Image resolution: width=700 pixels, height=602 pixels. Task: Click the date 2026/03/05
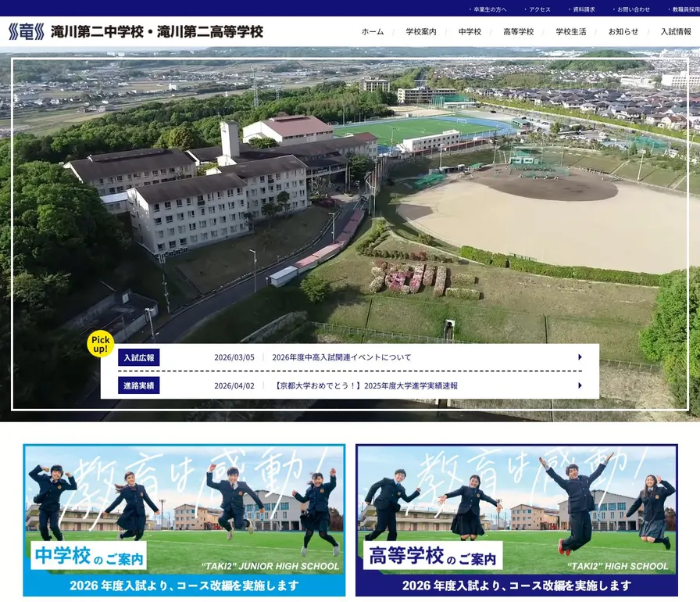234,357
